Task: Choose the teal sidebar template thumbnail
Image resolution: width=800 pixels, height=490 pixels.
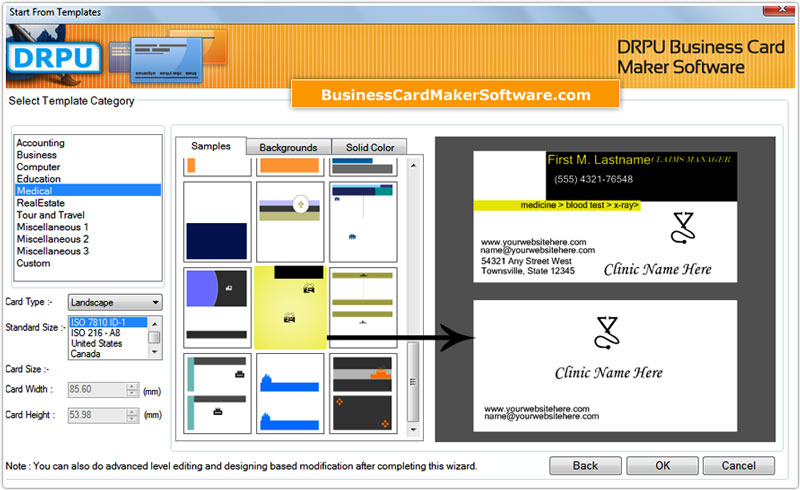Action: tap(217, 393)
